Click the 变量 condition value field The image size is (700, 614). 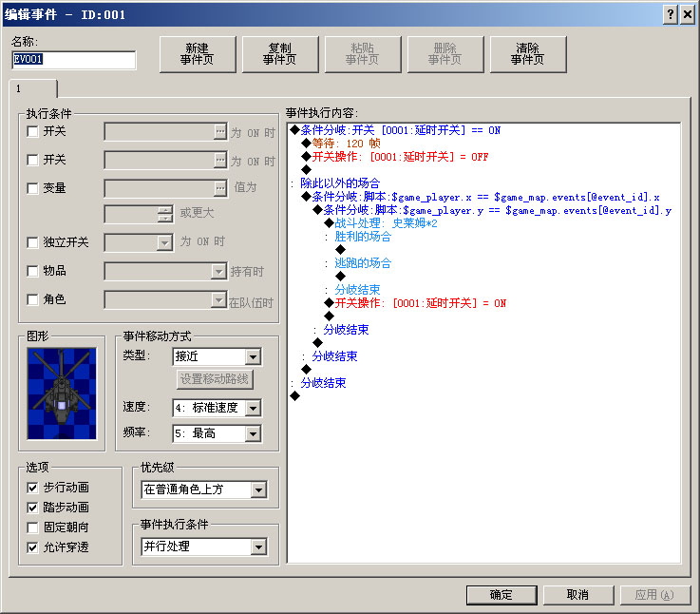tap(160, 188)
